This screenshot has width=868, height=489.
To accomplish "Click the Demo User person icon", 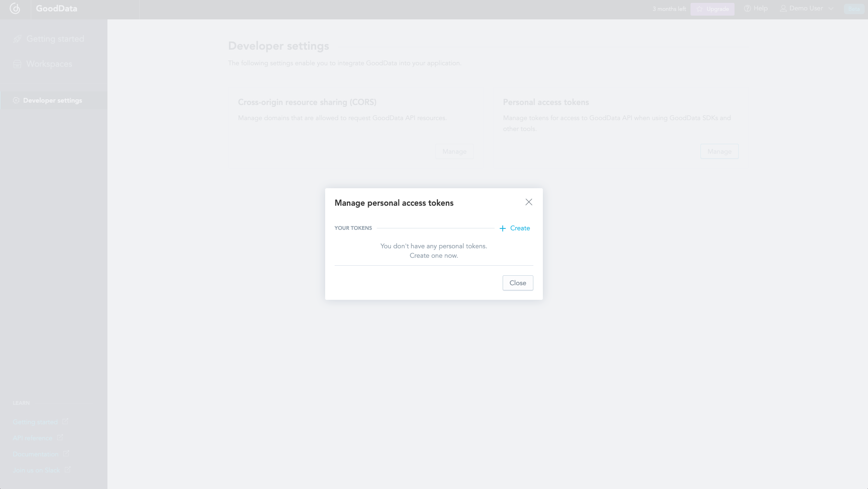I will [783, 9].
